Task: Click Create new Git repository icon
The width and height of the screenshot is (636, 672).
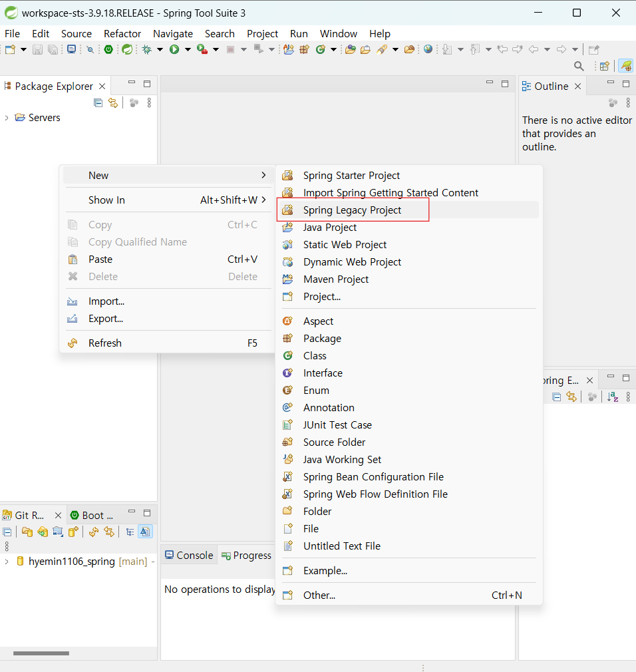Action: 73,532
